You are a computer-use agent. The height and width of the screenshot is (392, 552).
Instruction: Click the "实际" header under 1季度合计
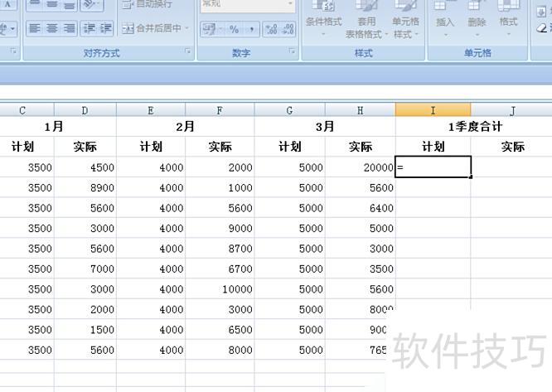(x=512, y=147)
